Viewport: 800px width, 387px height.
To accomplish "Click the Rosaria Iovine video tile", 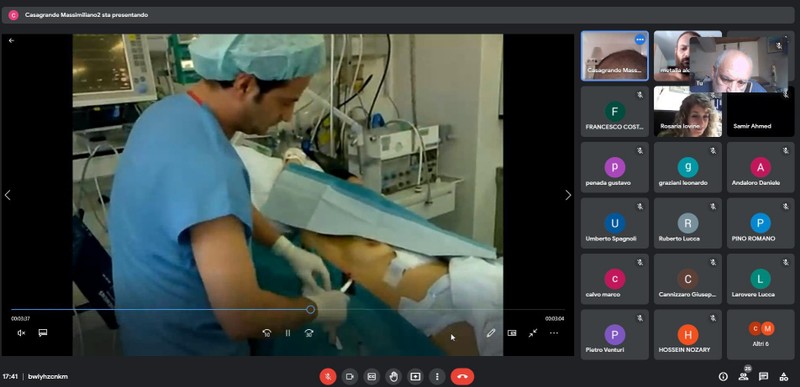I will click(x=688, y=111).
